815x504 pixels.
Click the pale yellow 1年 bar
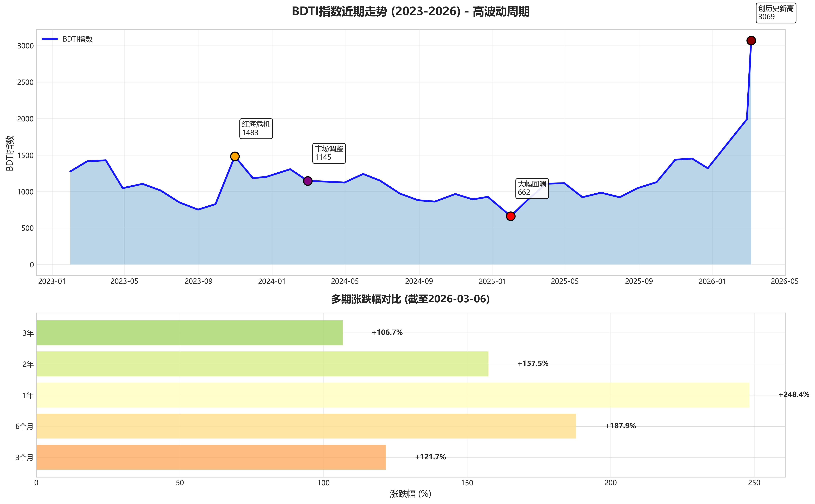(392, 395)
